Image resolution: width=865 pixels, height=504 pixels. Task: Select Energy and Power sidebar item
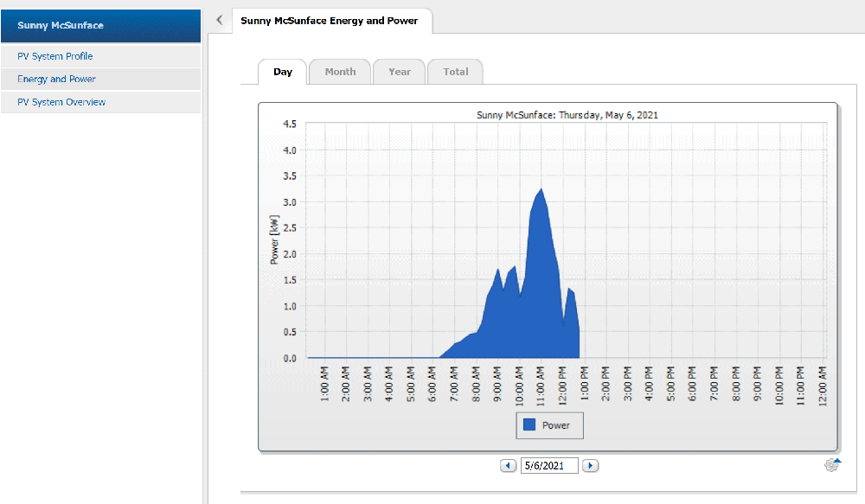pos(57,79)
